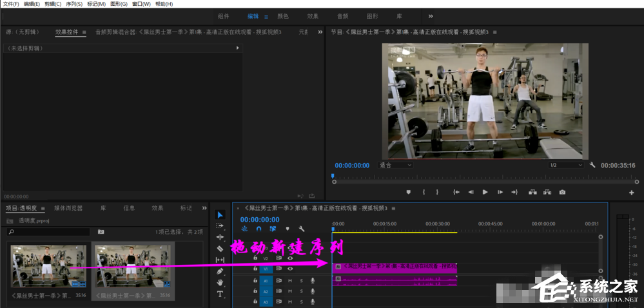
Task: Toggle lock on track V1
Action: tap(255, 269)
